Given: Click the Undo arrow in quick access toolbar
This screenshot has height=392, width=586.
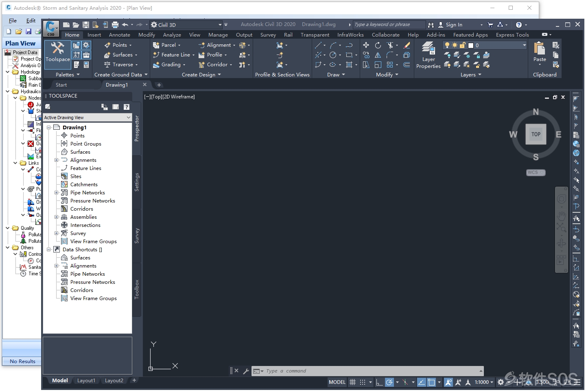Looking at the screenshot, I should [x=125, y=25].
